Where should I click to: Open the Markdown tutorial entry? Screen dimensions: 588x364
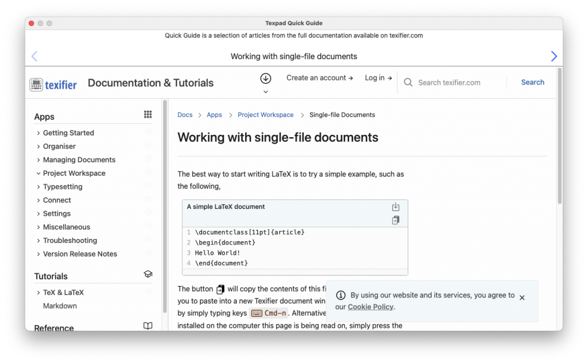coord(60,306)
